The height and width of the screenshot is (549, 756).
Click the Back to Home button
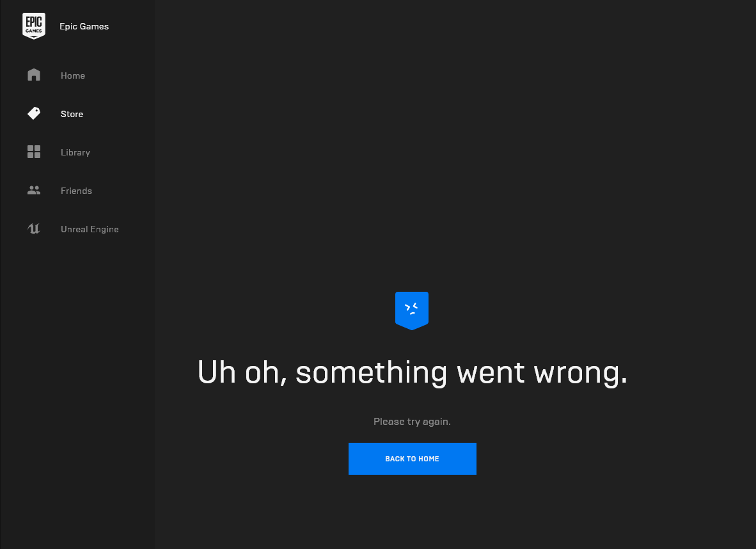(x=413, y=459)
